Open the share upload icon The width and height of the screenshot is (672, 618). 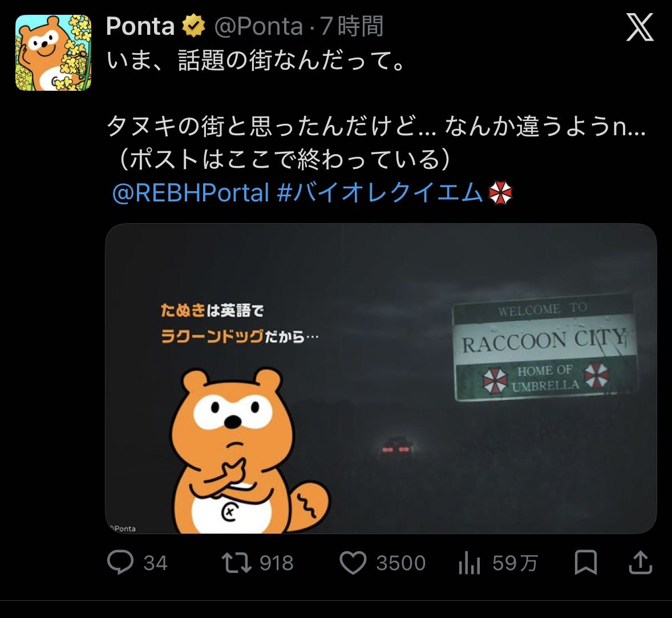coord(640,562)
